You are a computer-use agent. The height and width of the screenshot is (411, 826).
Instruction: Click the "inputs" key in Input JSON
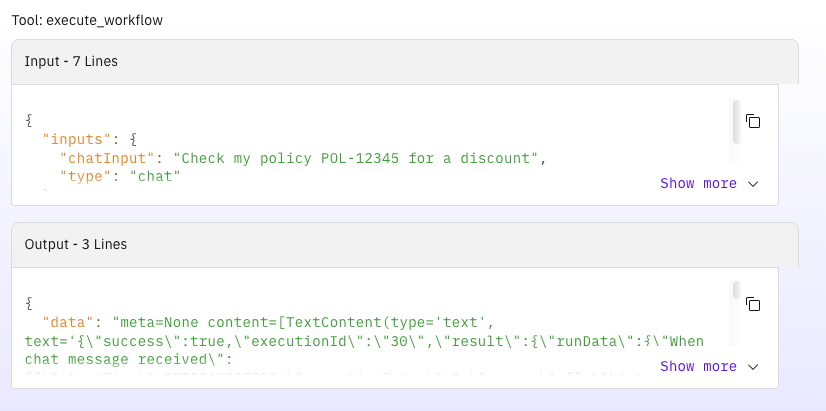tap(78, 139)
